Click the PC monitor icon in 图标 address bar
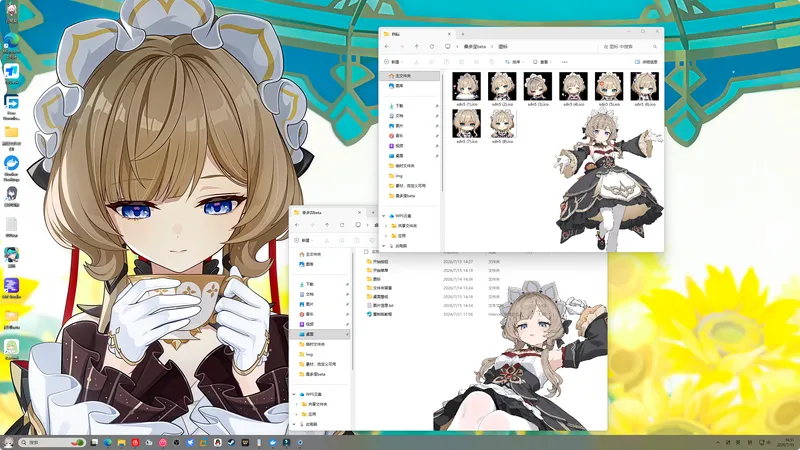 coord(447,46)
